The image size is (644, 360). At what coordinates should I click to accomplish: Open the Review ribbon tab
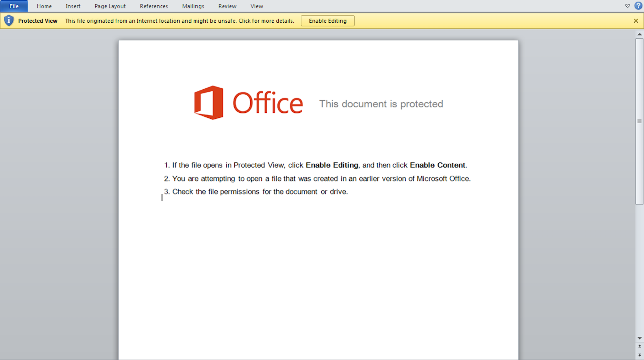[x=227, y=6]
